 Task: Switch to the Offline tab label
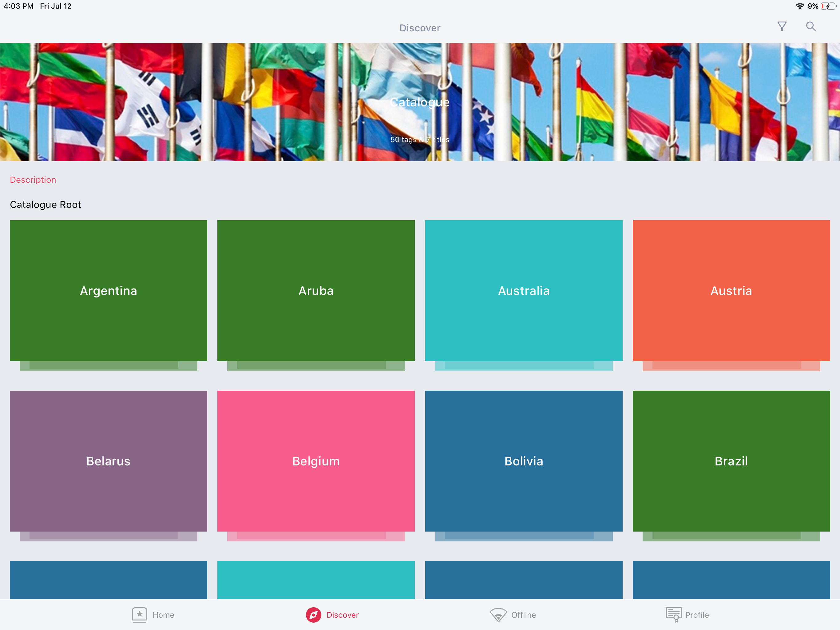point(524,615)
